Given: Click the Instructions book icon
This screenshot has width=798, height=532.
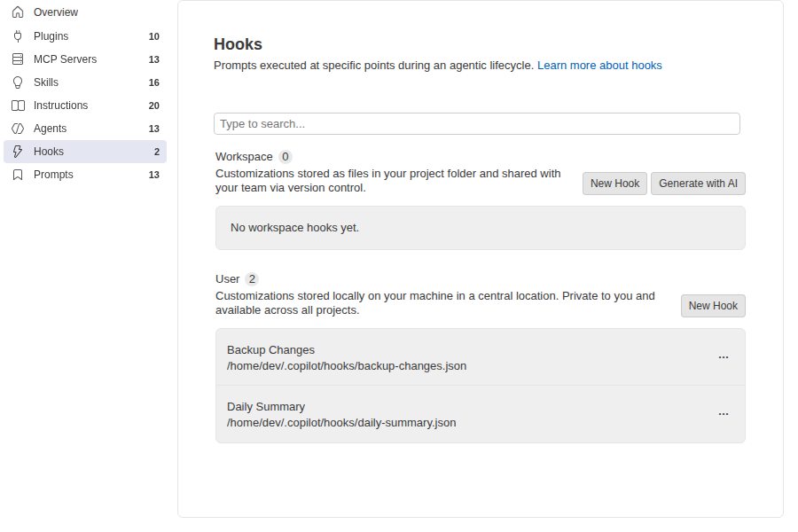Looking at the screenshot, I should coord(18,106).
